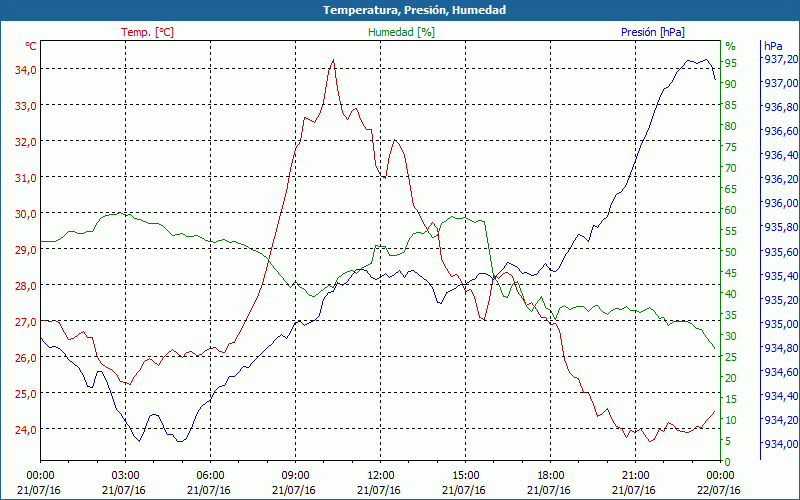800x500 pixels.
Task: Click the green '%' unit label
Action: coord(731,46)
